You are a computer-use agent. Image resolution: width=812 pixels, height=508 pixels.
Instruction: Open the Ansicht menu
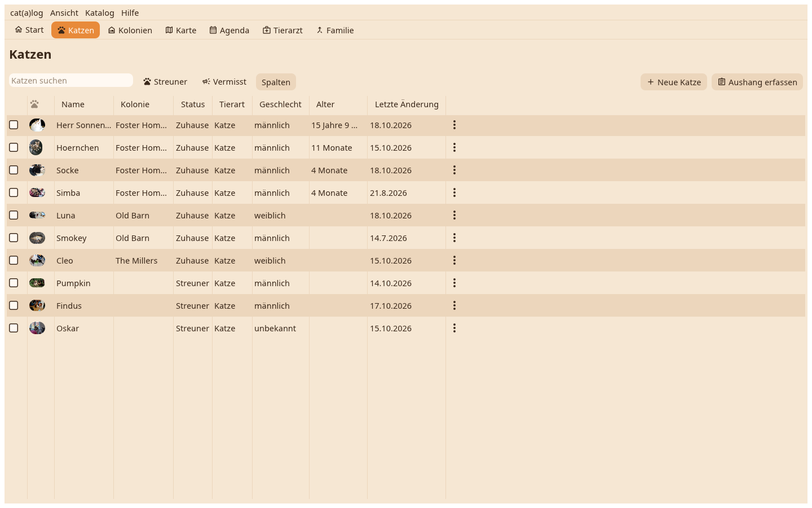(x=64, y=12)
